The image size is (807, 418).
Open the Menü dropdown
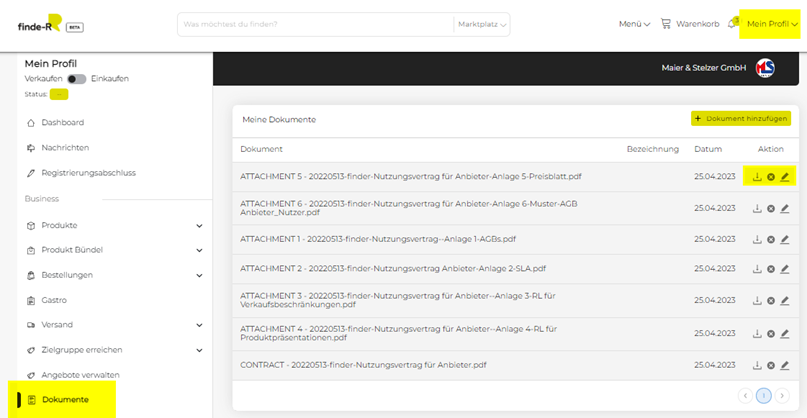coord(634,24)
